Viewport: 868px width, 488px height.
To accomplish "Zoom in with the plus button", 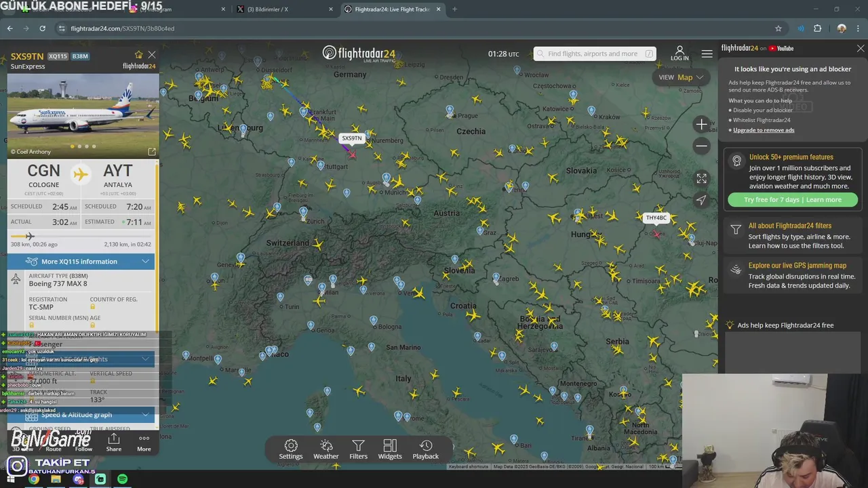I will click(701, 124).
